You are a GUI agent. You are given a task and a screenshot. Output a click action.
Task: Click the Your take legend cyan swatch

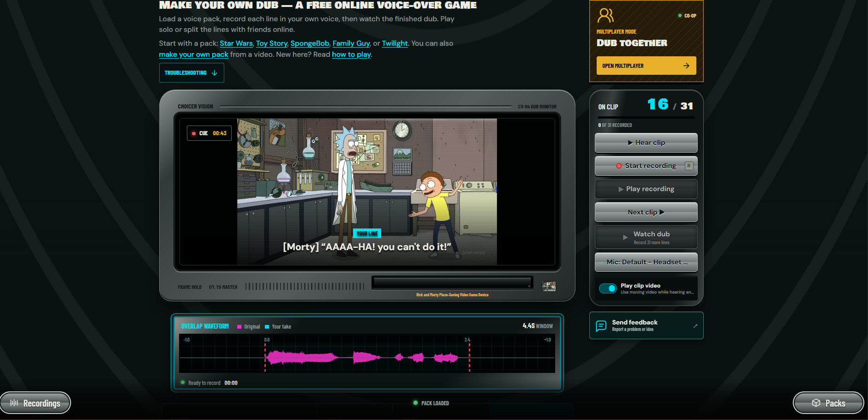point(267,327)
